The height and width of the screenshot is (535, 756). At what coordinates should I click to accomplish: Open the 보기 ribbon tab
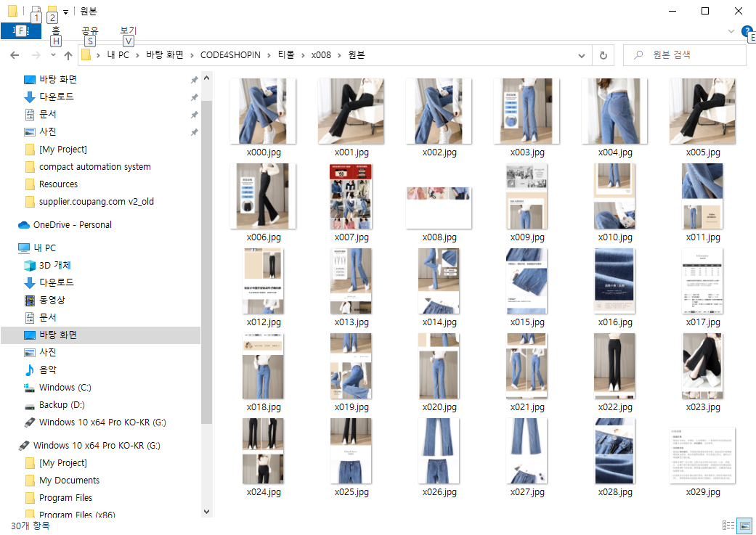(129, 31)
